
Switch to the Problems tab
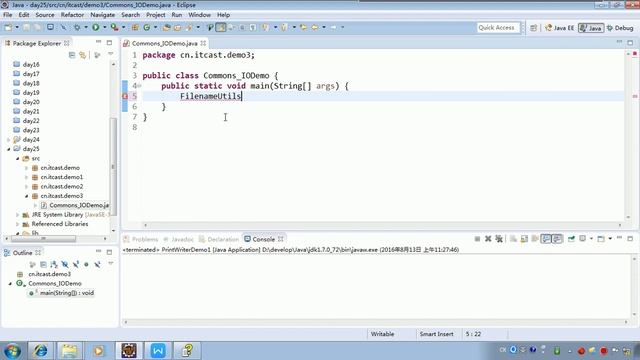[x=141, y=239]
